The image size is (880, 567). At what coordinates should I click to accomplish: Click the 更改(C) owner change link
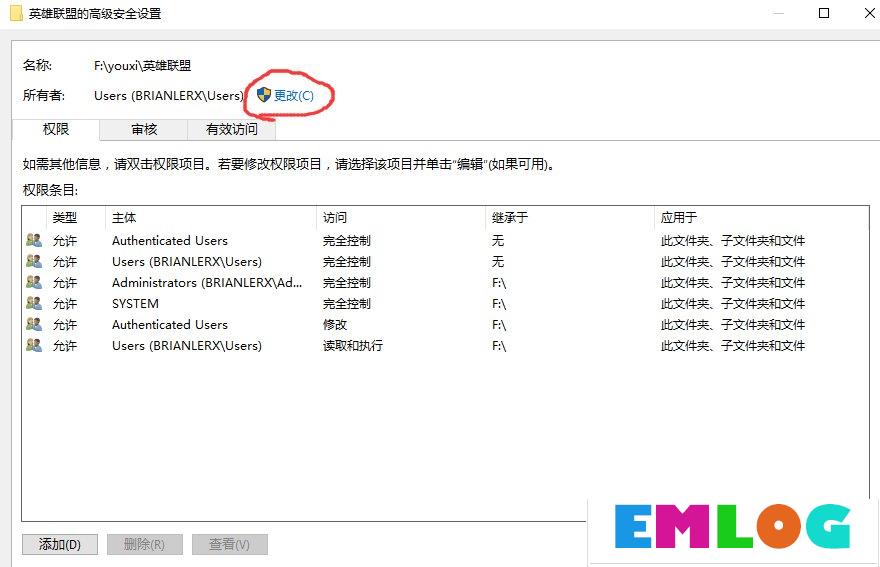point(294,95)
